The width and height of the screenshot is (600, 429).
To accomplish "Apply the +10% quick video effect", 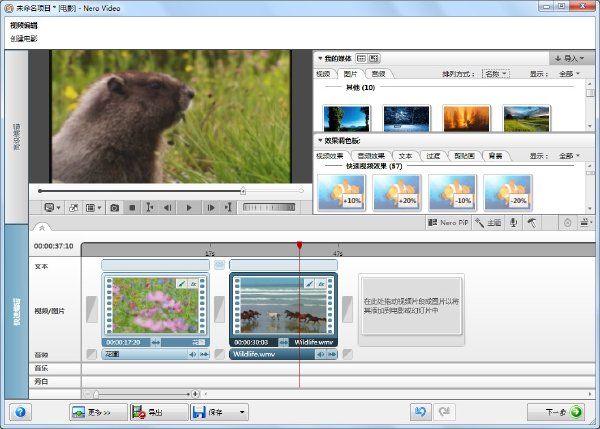I will click(x=342, y=192).
